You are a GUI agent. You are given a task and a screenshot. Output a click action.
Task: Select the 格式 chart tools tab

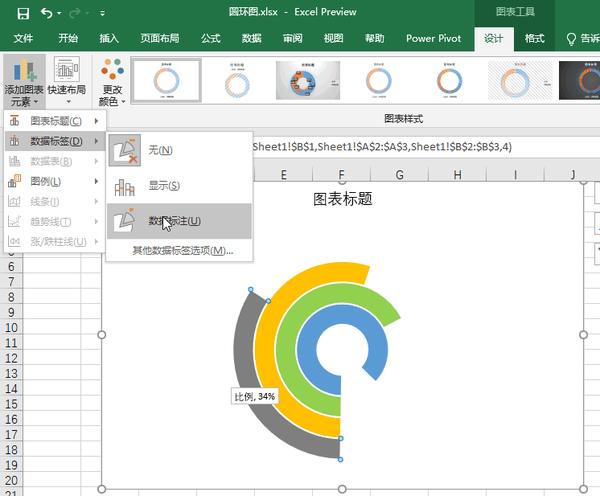click(x=535, y=38)
